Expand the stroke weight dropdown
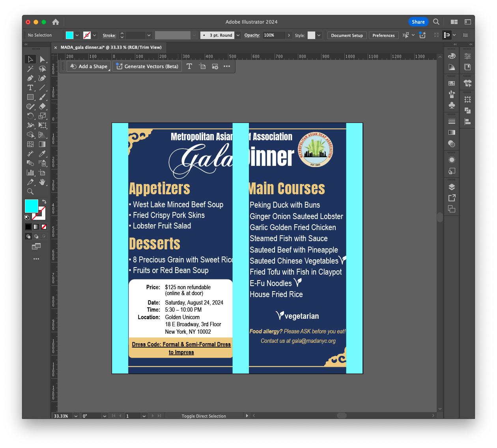 point(149,35)
